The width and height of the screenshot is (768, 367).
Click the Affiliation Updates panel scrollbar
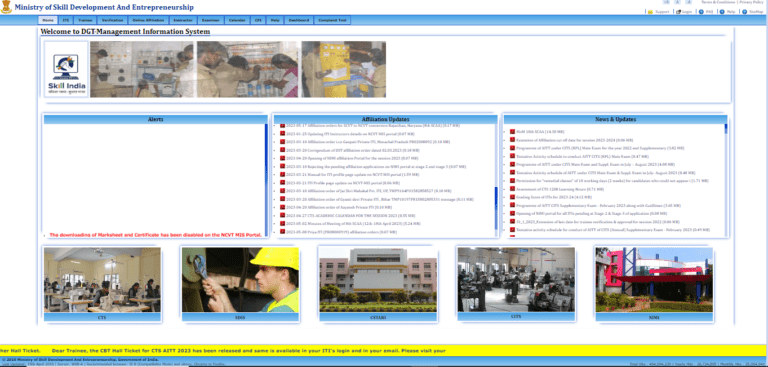496,180
